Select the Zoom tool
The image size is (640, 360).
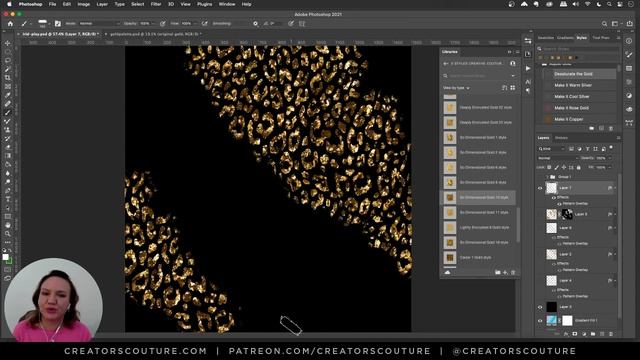tap(8, 233)
